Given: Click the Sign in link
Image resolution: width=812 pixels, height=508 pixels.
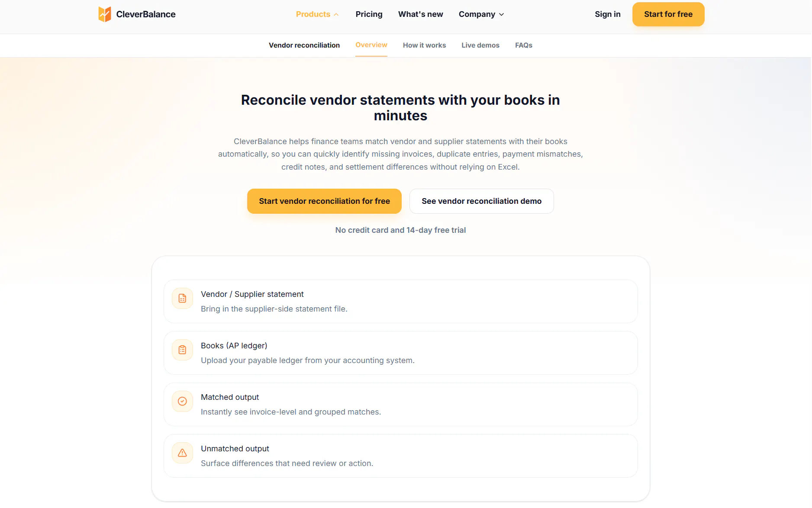Looking at the screenshot, I should 607,14.
